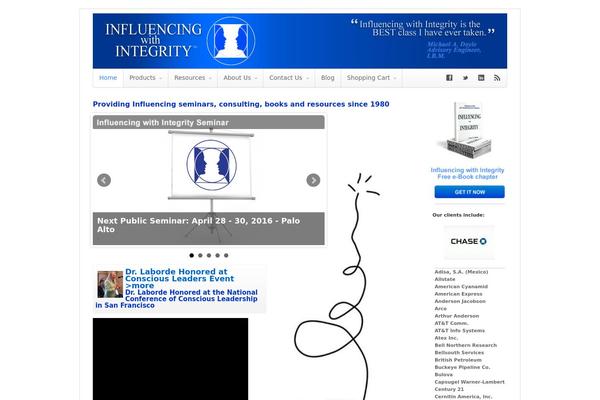Select the fifth slider dot

click(226, 255)
